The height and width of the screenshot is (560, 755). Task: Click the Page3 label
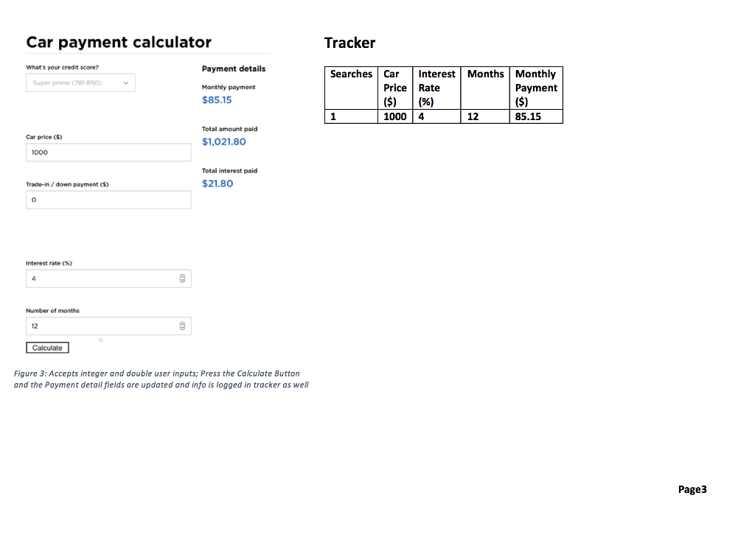tap(692, 489)
